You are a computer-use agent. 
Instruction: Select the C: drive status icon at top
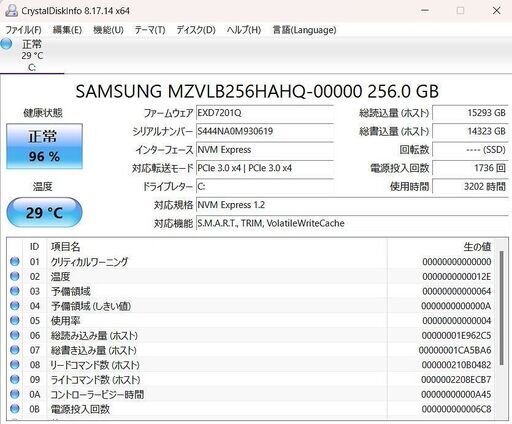[x=6, y=44]
